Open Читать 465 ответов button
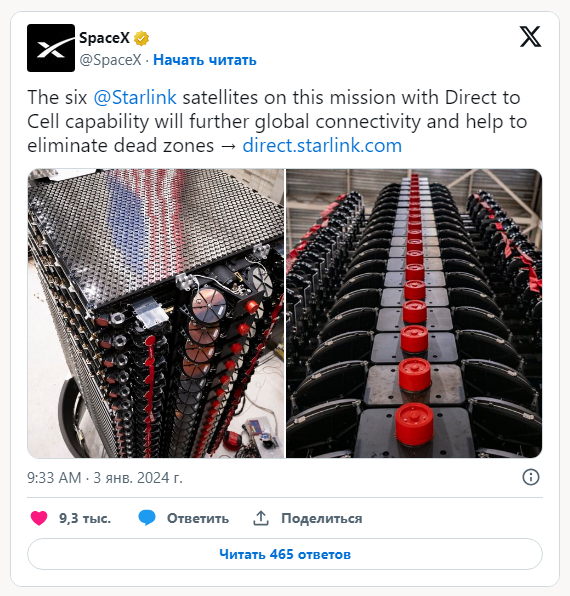570x596 pixels. [285, 554]
